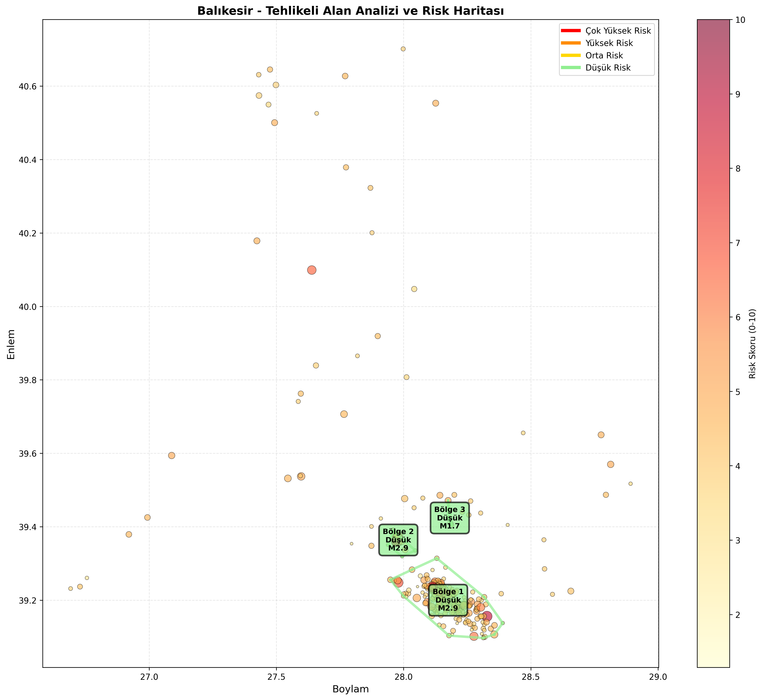Select the 'Çok Yüksek Risk' legend label
The height and width of the screenshot is (700, 763).
point(618,31)
